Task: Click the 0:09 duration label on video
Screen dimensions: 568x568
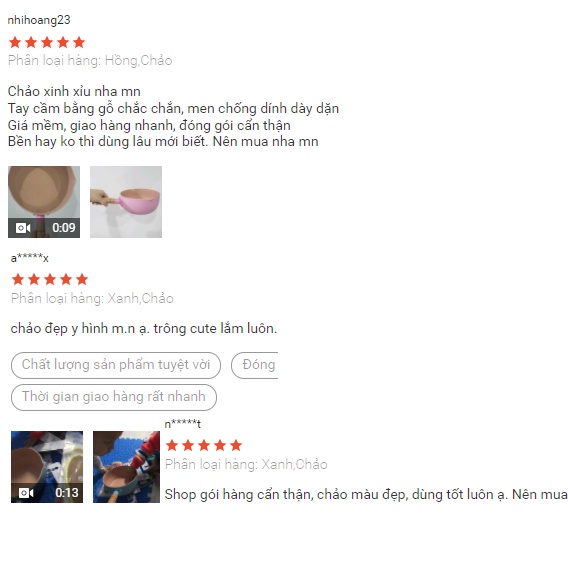Action: coord(64,227)
